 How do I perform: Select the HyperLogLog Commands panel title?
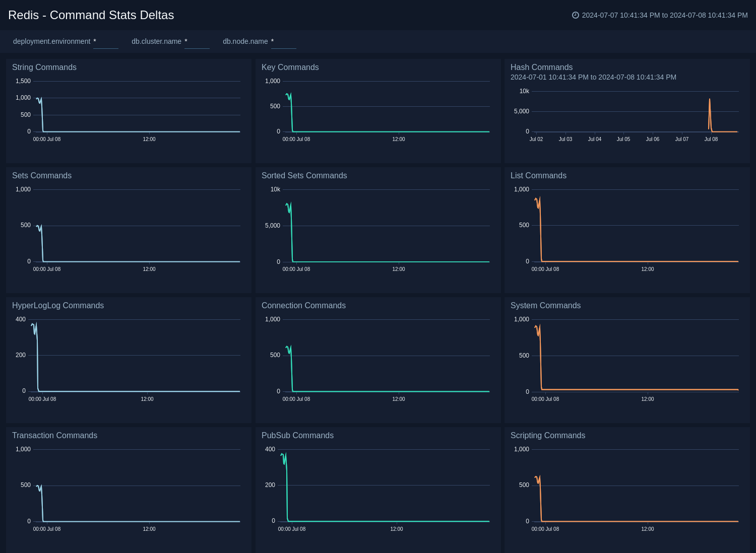(x=58, y=306)
